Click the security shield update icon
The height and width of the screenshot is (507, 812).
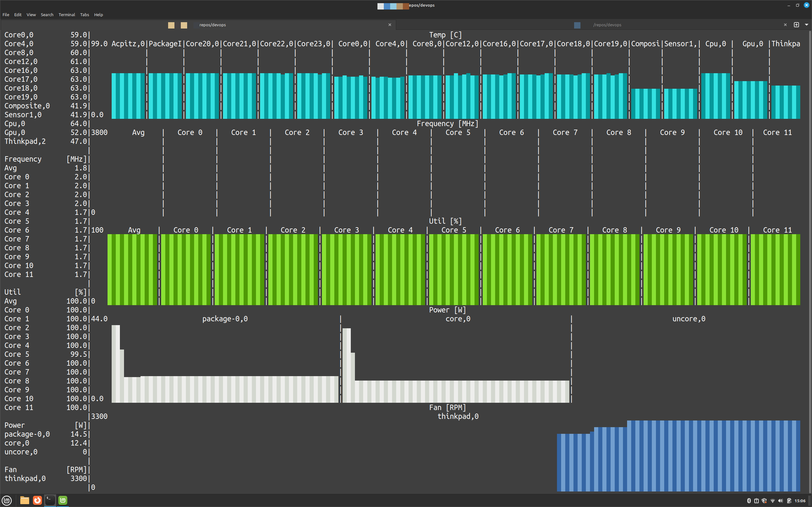pyautogui.click(x=764, y=501)
